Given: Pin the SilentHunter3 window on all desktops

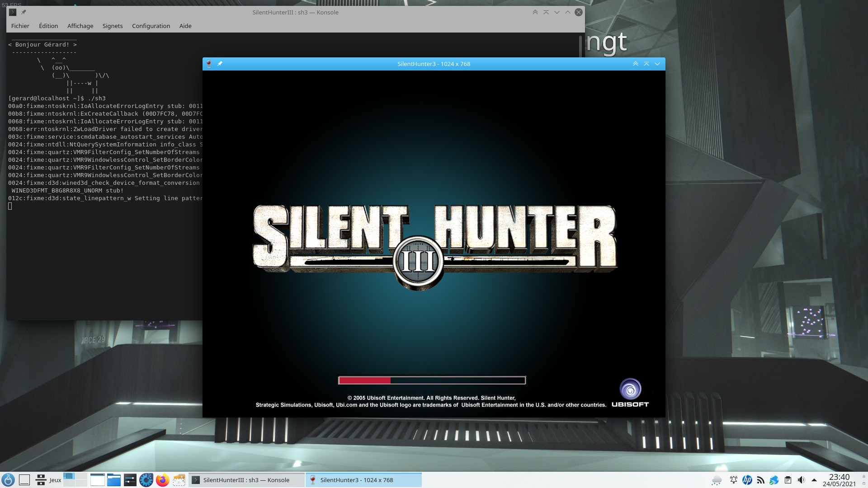Looking at the screenshot, I should [x=220, y=64].
